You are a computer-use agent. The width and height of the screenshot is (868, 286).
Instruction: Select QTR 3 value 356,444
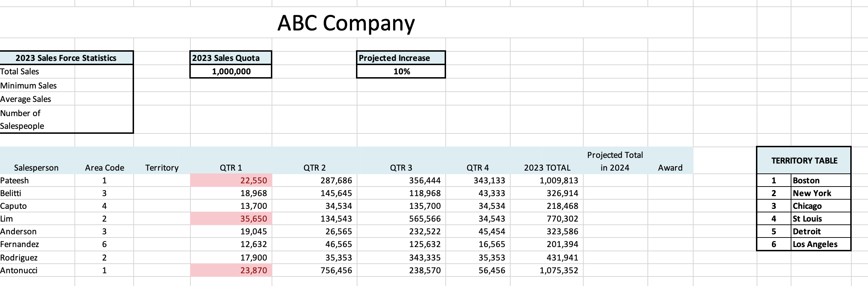pyautogui.click(x=401, y=181)
